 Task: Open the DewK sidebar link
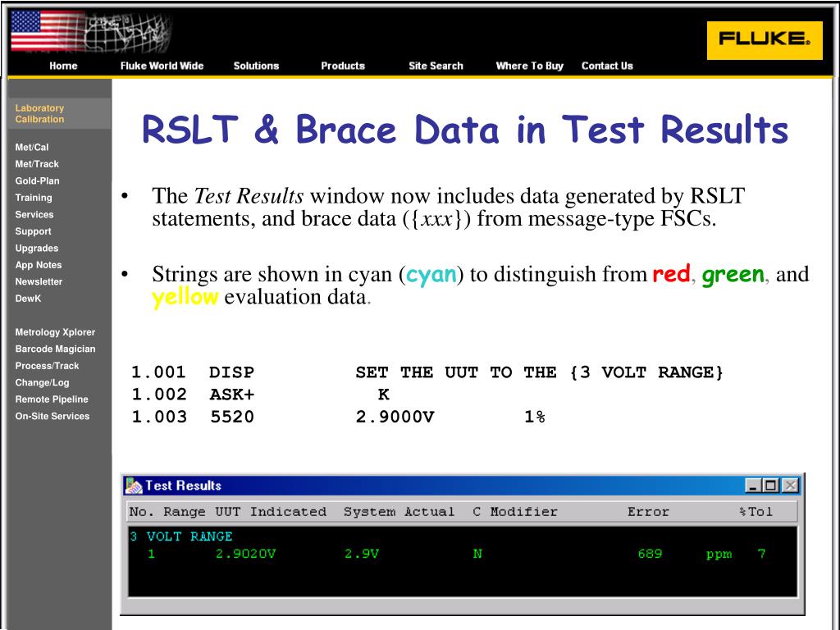(x=28, y=299)
